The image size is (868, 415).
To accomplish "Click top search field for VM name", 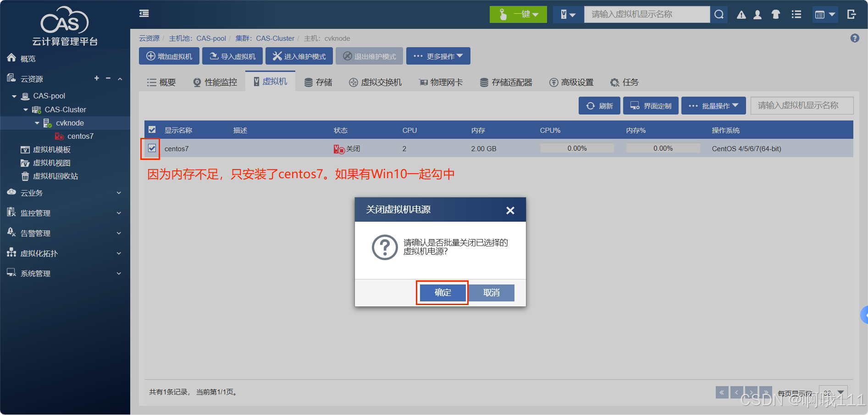I will (x=647, y=14).
